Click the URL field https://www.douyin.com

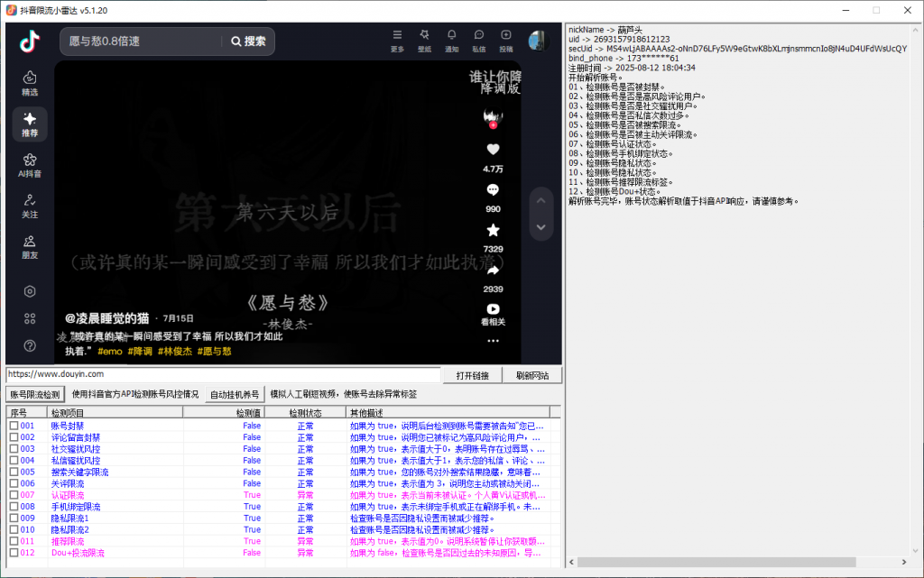[224, 374]
